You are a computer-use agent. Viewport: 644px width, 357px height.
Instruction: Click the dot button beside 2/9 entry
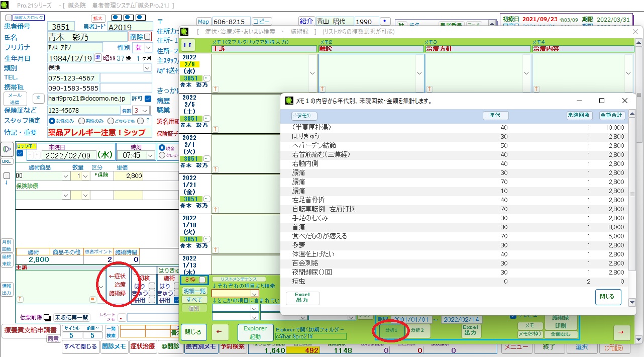(207, 78)
